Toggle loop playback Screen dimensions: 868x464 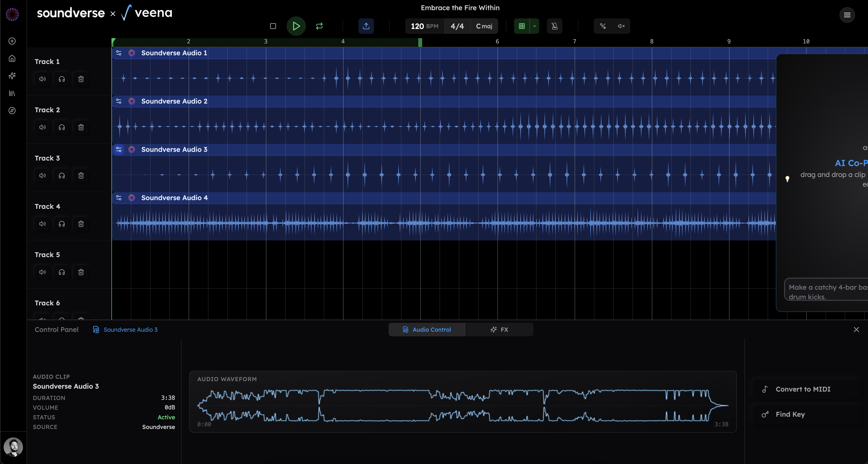(319, 26)
